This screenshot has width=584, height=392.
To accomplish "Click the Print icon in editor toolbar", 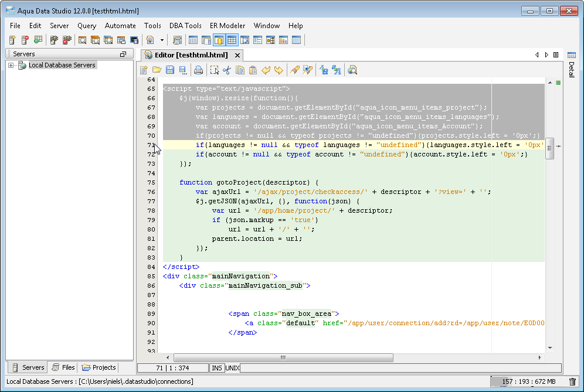I will pyautogui.click(x=198, y=70).
